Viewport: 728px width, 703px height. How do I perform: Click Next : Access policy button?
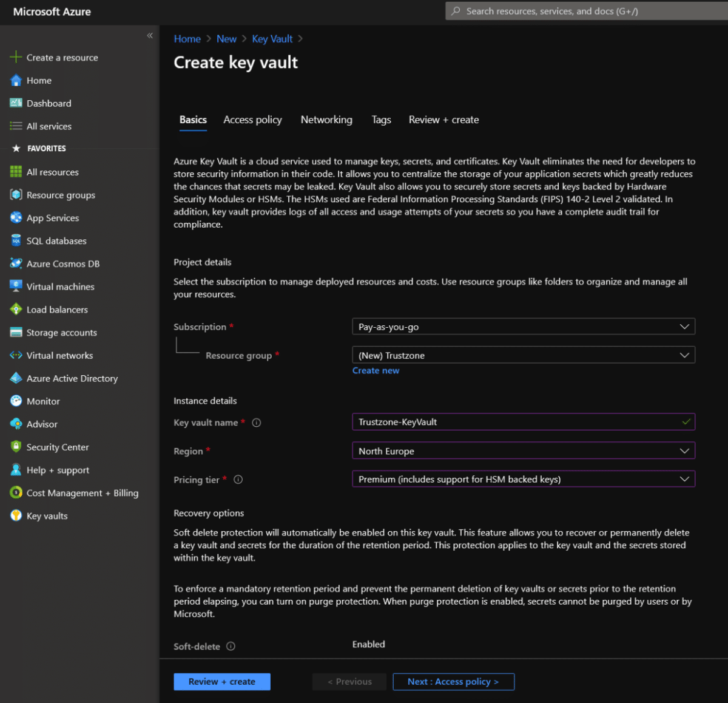(x=453, y=681)
